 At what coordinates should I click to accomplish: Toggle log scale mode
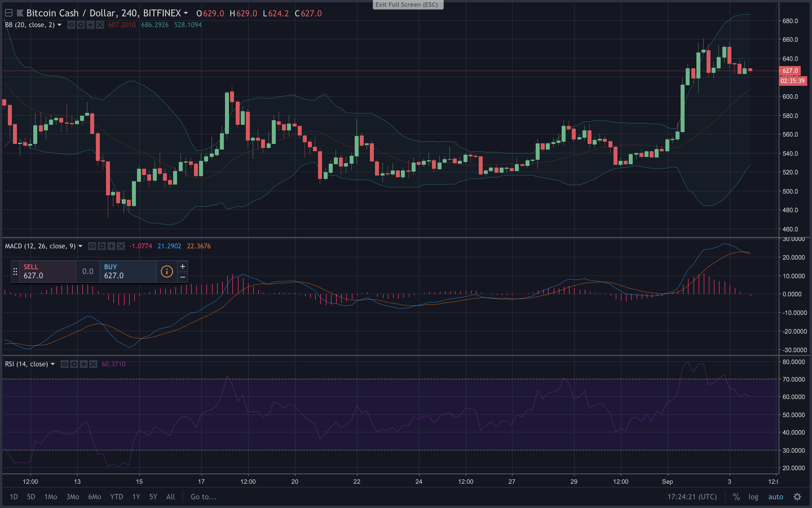point(753,497)
